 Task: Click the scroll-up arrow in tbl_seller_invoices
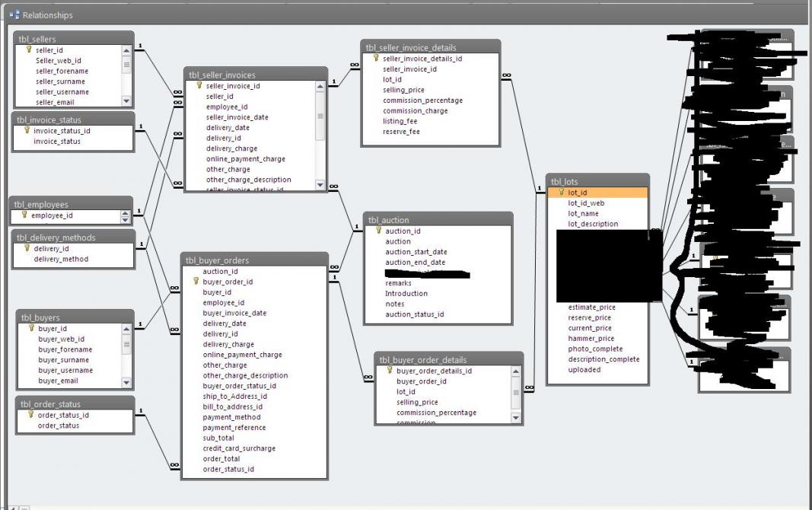pos(320,87)
